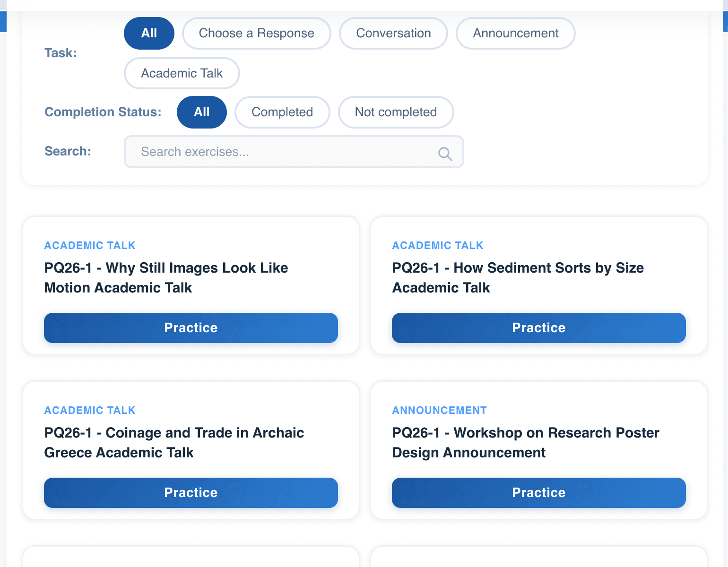Select All under Completion Status
The height and width of the screenshot is (567, 728).
point(201,112)
